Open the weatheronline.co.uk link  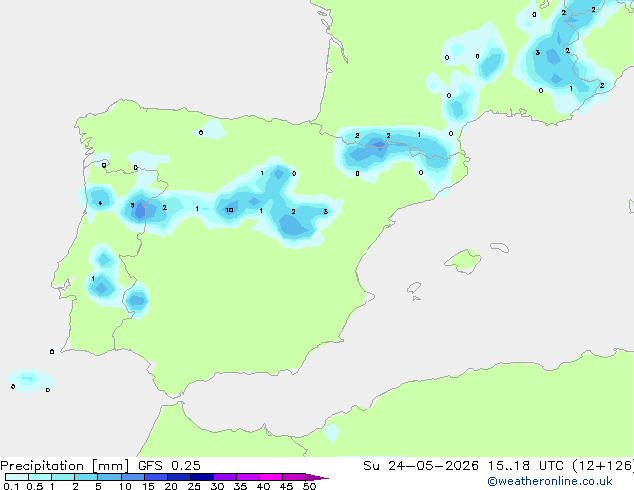550,481
